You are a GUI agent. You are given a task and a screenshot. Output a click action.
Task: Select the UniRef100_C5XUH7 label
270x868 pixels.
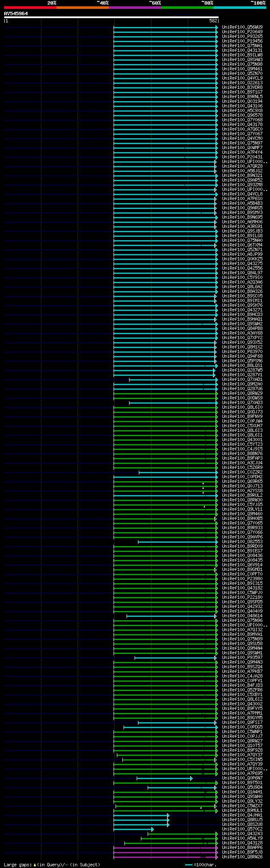pos(242,426)
